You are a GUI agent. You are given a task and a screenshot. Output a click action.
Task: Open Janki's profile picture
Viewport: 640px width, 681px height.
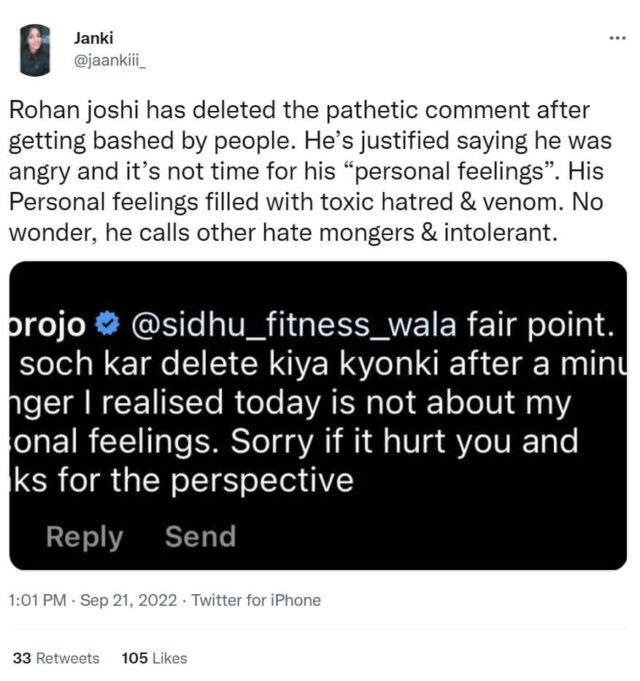coord(35,50)
